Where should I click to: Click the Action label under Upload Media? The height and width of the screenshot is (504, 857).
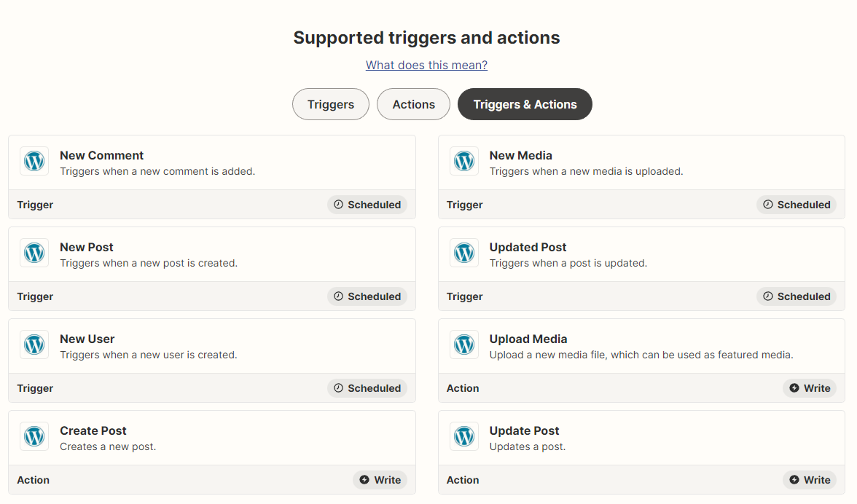pyautogui.click(x=463, y=388)
